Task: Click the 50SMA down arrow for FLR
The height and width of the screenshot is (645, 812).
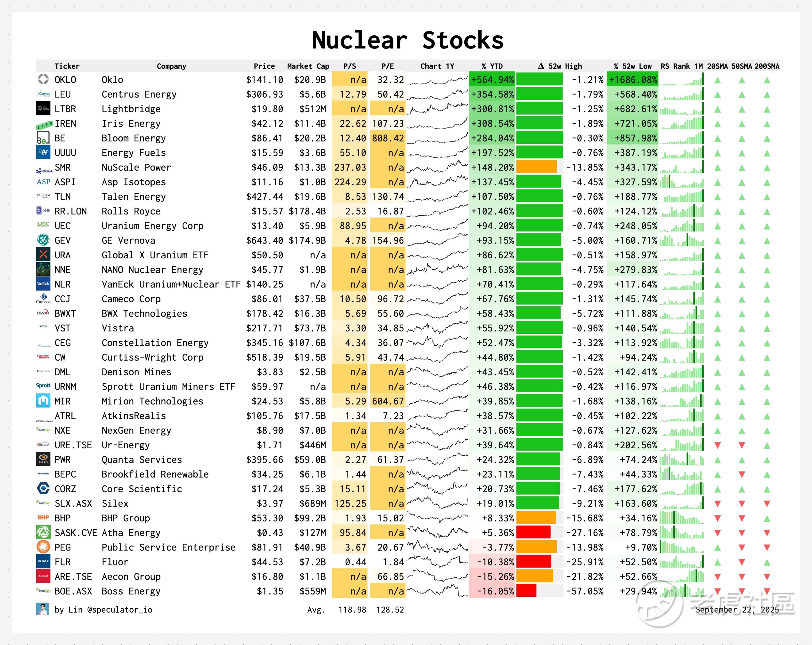Action: (x=742, y=562)
